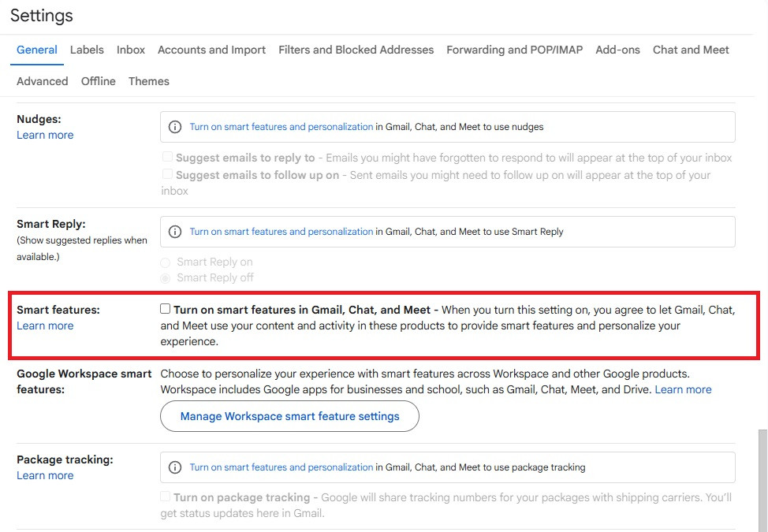Viewport: 768px width, 532px height.
Task: Switch to the Add-ons tab
Action: pyautogui.click(x=617, y=50)
